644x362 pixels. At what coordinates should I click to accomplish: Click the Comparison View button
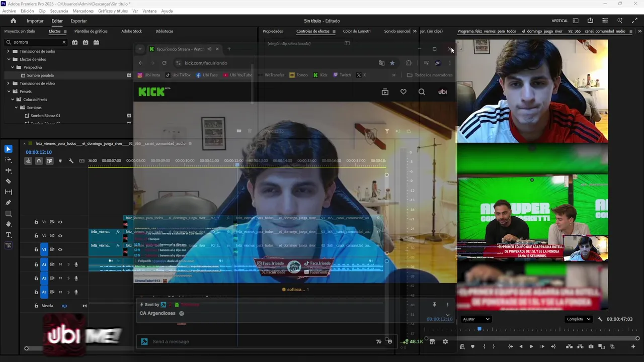601,346
